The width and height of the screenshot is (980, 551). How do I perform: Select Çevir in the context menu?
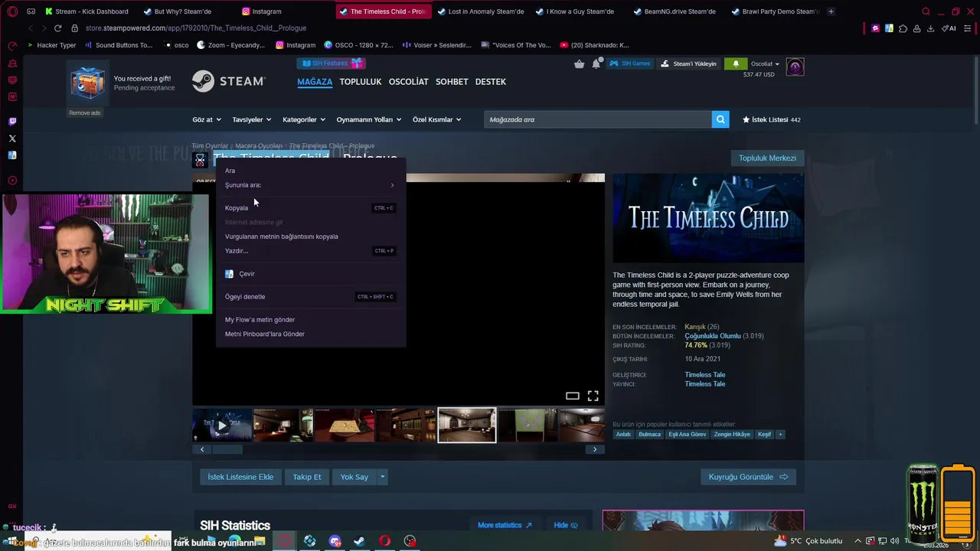pos(309,274)
